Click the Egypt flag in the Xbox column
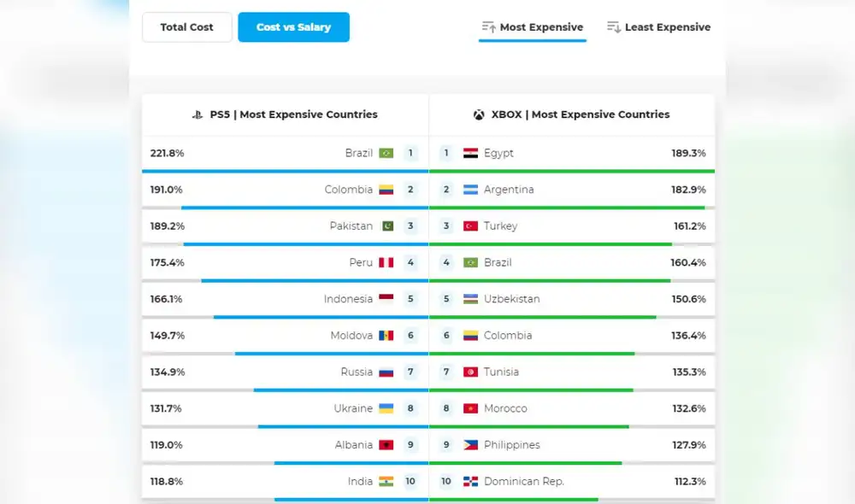The width and height of the screenshot is (855, 504). point(471,153)
